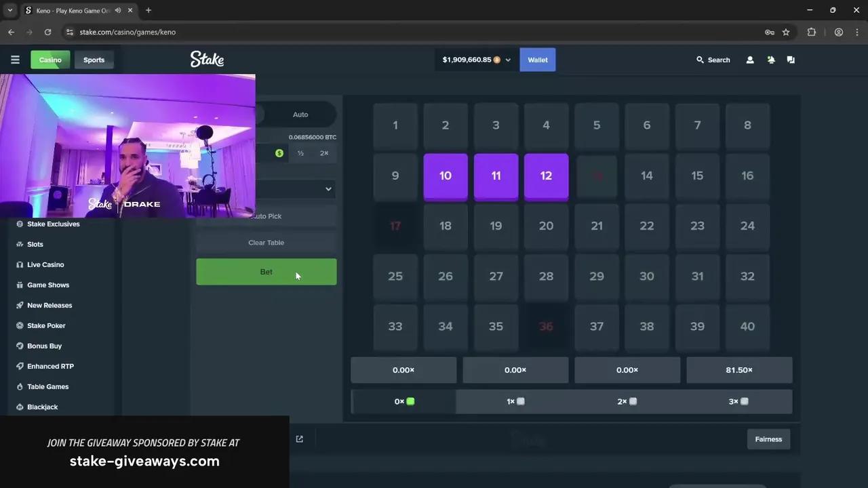Switch to the Auto betting tab
Viewport: 868px width, 488px height.
pyautogui.click(x=300, y=115)
